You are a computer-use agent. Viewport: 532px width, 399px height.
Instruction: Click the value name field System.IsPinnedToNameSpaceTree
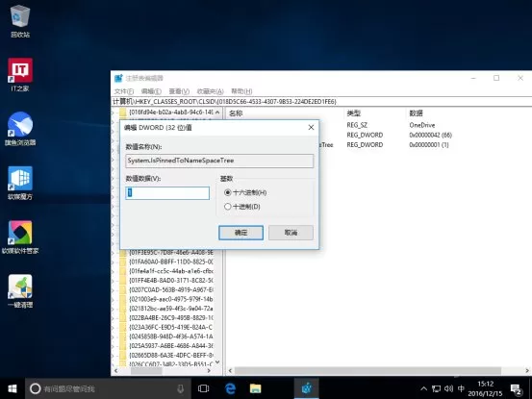[219, 161]
